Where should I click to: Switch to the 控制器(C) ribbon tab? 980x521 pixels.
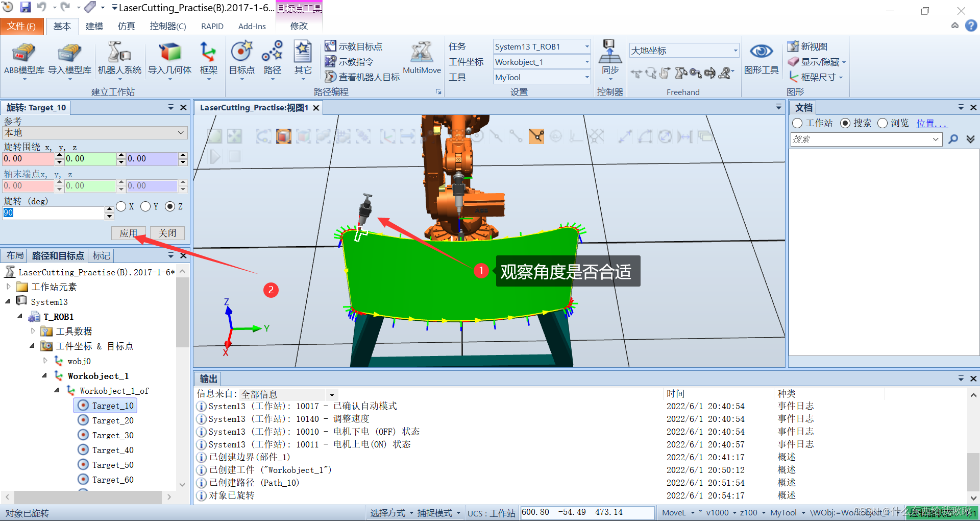(x=168, y=26)
